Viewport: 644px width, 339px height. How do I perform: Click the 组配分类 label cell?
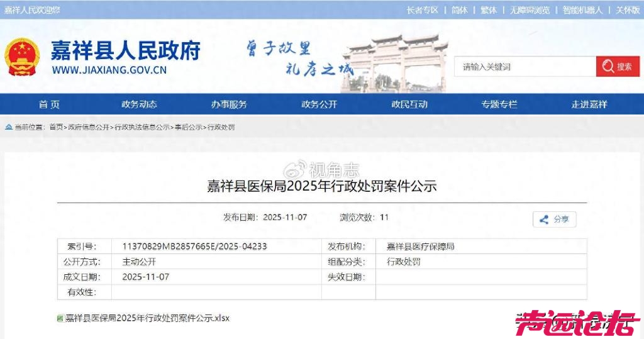point(348,262)
